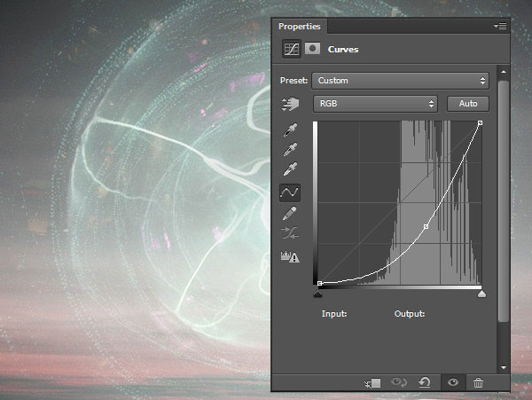Click the Properties panel tab

[299, 27]
